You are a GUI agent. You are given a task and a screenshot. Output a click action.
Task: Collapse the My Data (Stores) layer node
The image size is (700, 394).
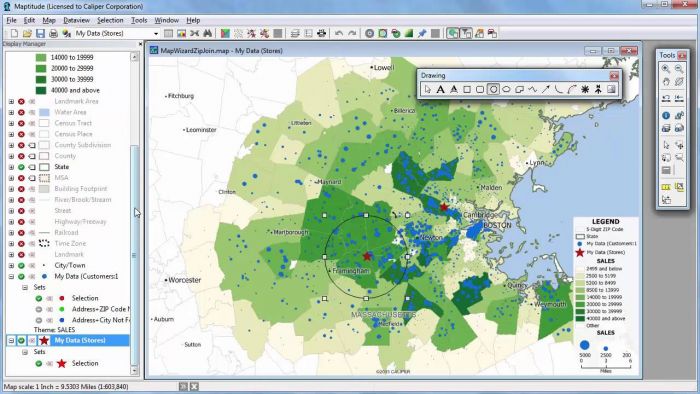(11, 340)
